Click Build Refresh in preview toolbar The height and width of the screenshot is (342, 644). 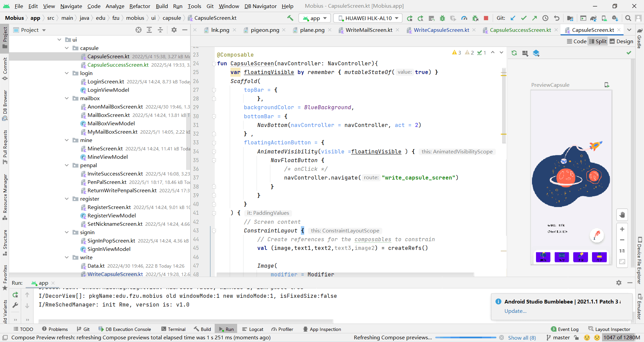pyautogui.click(x=514, y=53)
